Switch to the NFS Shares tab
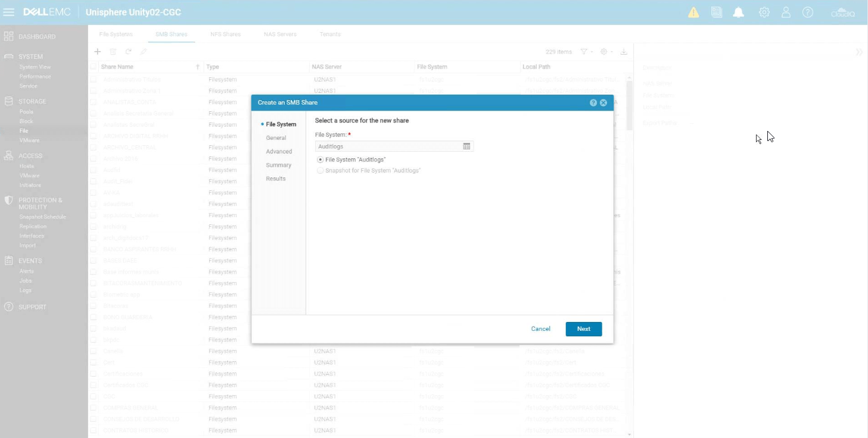This screenshot has height=438, width=868. [226, 34]
